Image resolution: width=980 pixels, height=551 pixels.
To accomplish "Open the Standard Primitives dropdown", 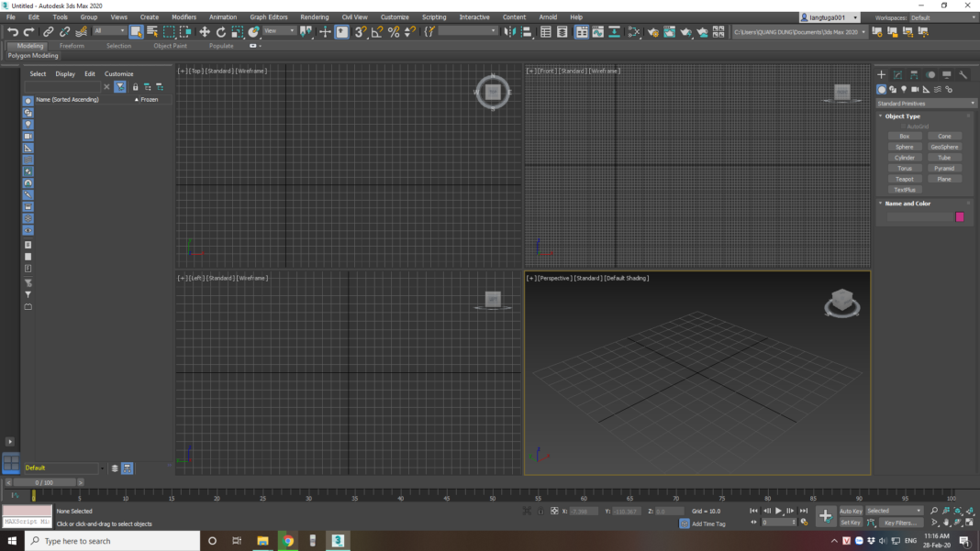I will pos(926,104).
